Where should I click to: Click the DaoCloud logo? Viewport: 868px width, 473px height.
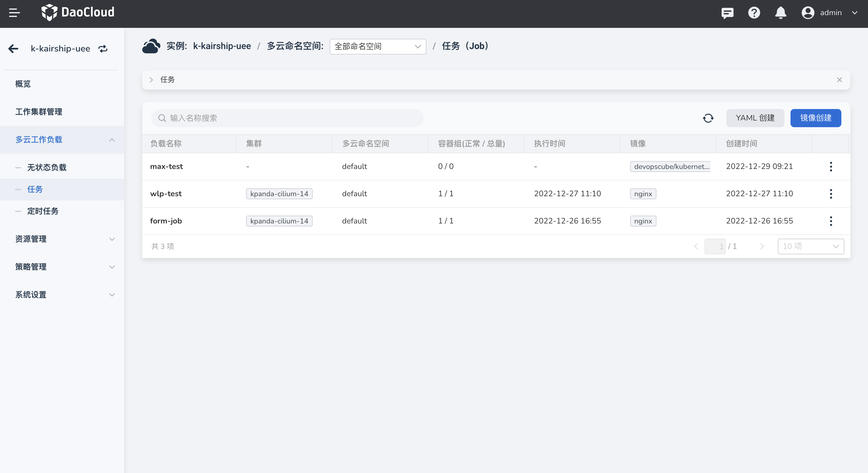coord(78,12)
